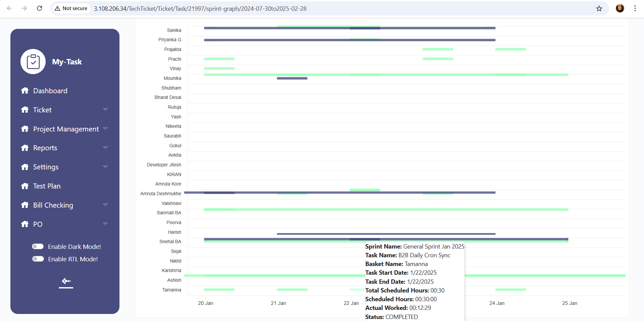The image size is (644, 321).
Task: Click the Bill Checking home icon
Action: [x=25, y=205]
